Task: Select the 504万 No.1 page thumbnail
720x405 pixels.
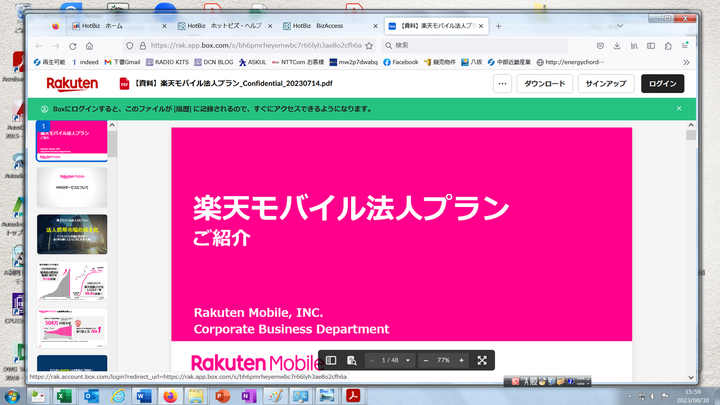Action: tap(72, 328)
